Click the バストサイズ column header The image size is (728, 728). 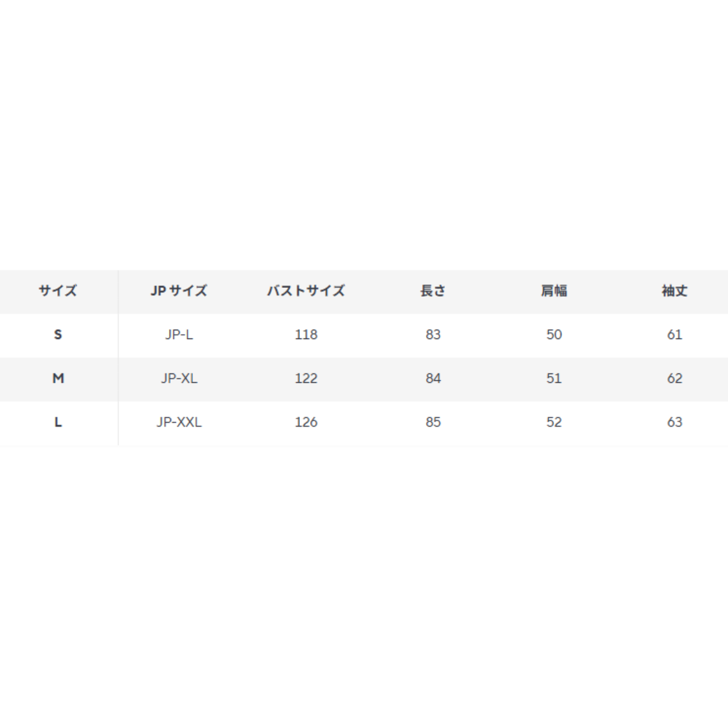click(x=306, y=291)
